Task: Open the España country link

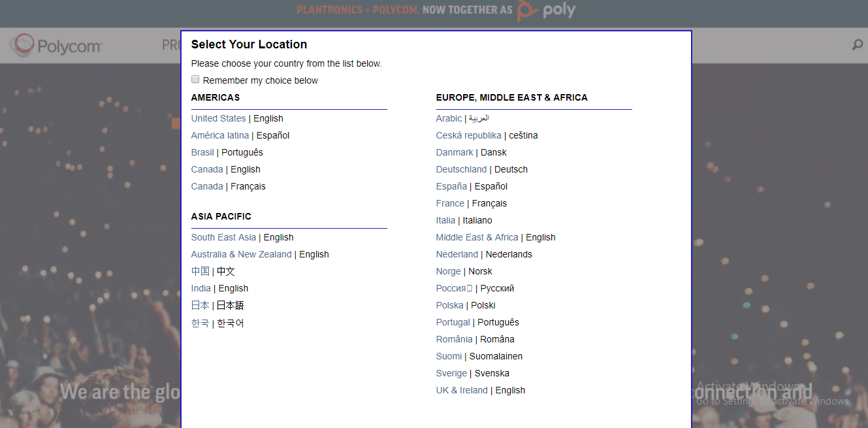Action: tap(451, 186)
